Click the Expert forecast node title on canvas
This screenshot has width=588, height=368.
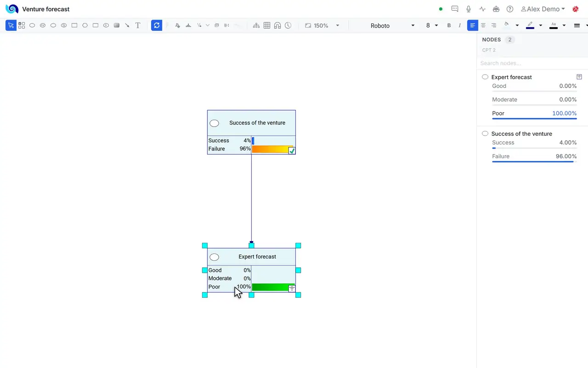(x=257, y=257)
